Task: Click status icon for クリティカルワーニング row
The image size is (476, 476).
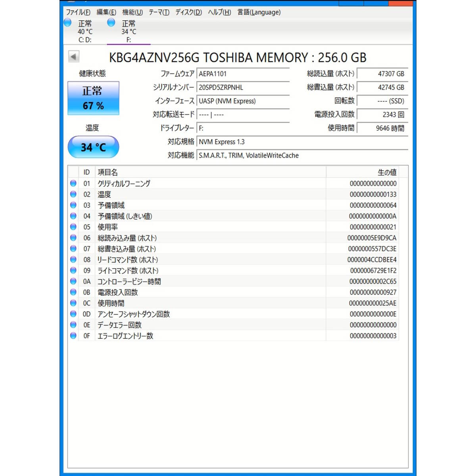Action: (x=73, y=183)
